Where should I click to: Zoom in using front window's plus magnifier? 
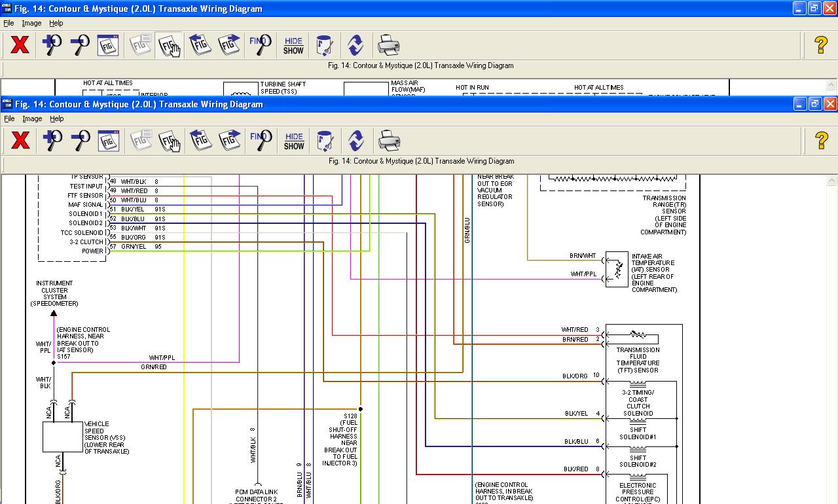pyautogui.click(x=52, y=141)
